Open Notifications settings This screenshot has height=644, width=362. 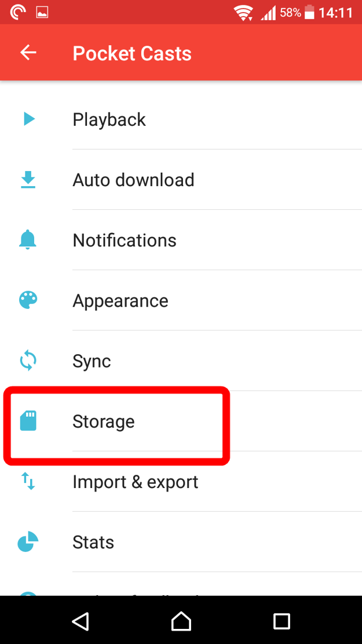click(x=181, y=240)
